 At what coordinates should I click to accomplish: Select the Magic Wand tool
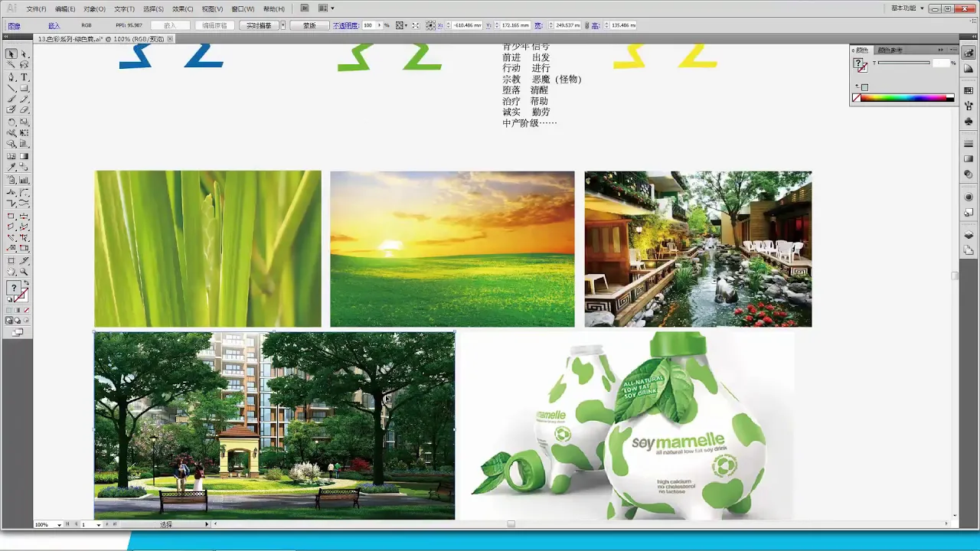pyautogui.click(x=11, y=64)
